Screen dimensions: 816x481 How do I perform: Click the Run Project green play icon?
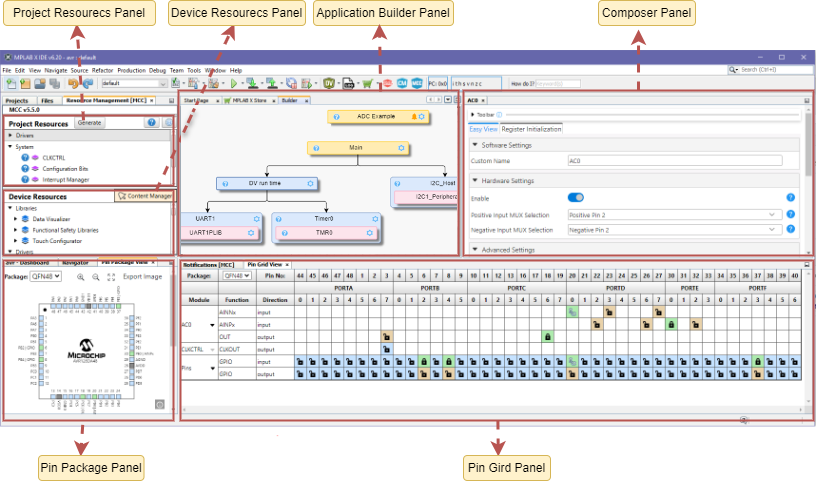pyautogui.click(x=235, y=84)
